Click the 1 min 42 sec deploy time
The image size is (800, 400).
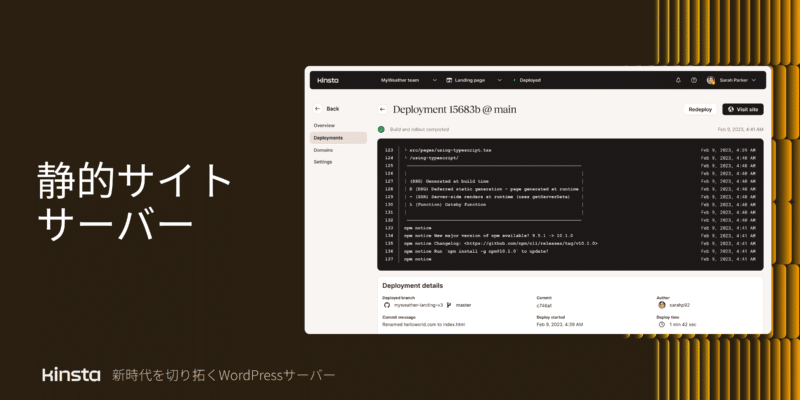(683, 324)
